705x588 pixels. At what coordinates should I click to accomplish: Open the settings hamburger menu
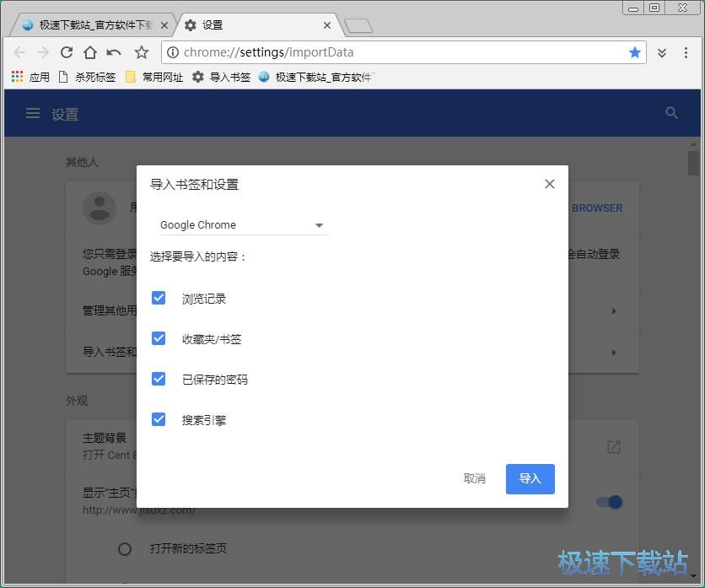pyautogui.click(x=33, y=113)
